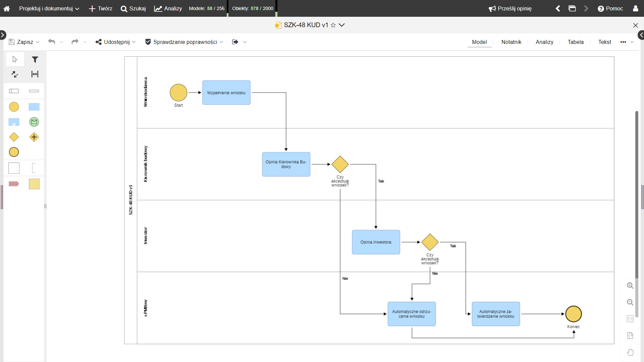Activate the hand pan tool
The image size is (644, 362).
[x=630, y=352]
